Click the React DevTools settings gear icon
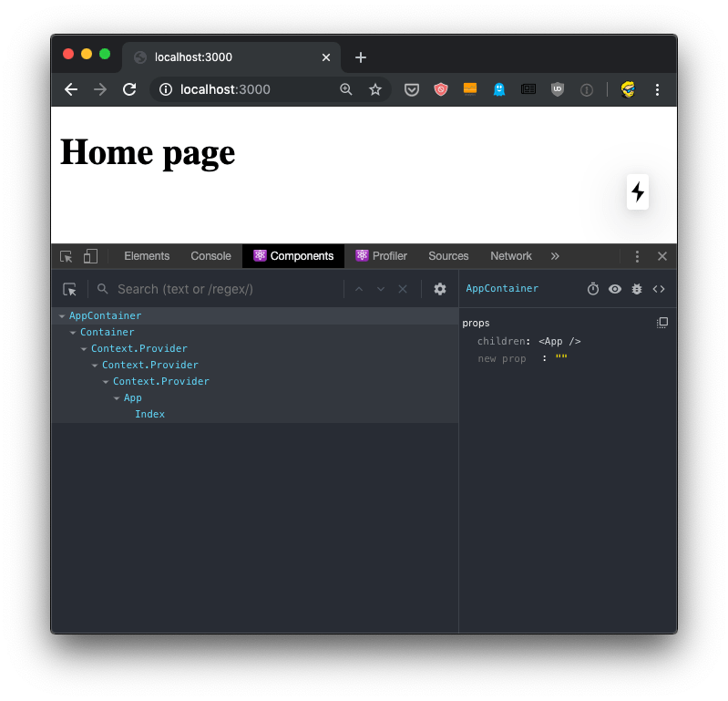Viewport: 728px width, 701px height. (x=440, y=289)
